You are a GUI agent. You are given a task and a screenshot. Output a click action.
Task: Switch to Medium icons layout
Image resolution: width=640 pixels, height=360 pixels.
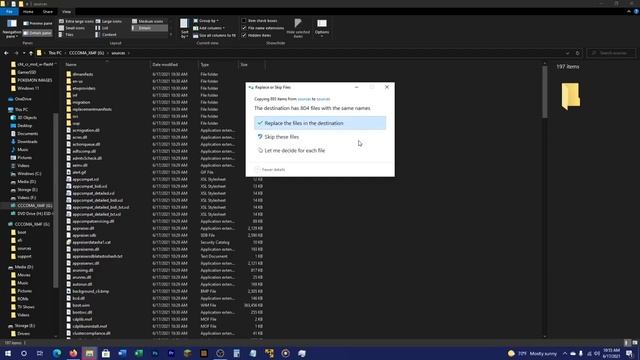pyautogui.click(x=148, y=21)
